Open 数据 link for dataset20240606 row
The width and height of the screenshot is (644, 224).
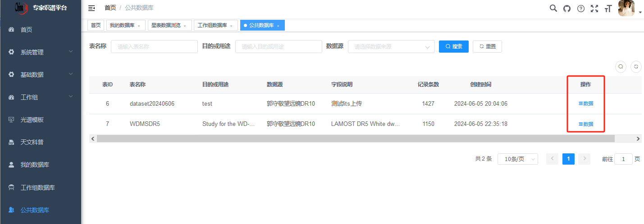(586, 103)
